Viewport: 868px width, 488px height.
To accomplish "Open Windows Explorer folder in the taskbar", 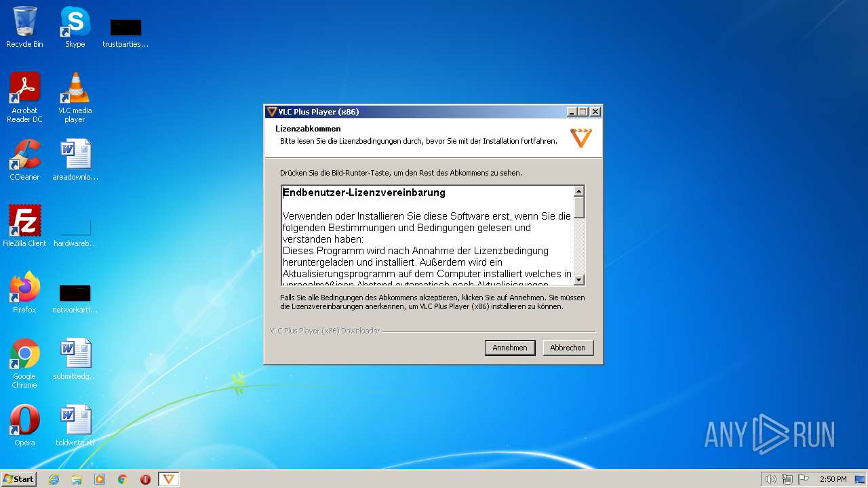I will pyautogui.click(x=77, y=479).
